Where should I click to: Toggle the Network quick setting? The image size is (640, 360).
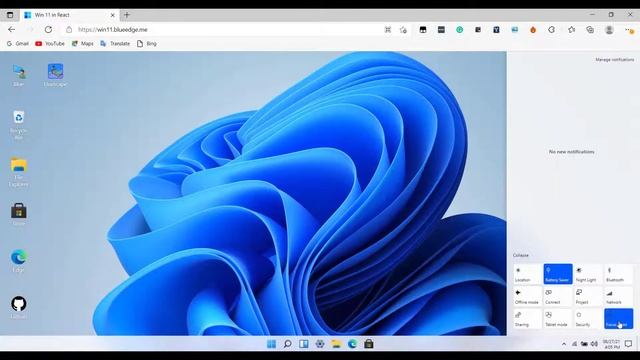(x=619, y=296)
